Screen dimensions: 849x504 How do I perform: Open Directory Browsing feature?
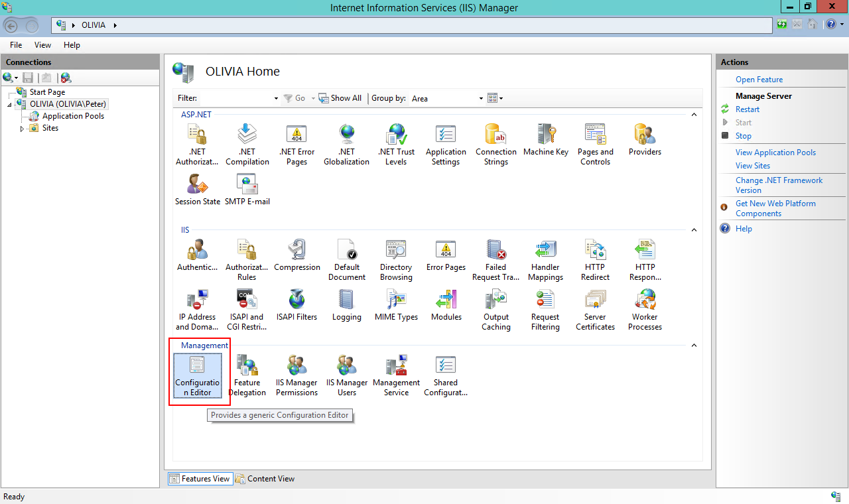coord(396,260)
